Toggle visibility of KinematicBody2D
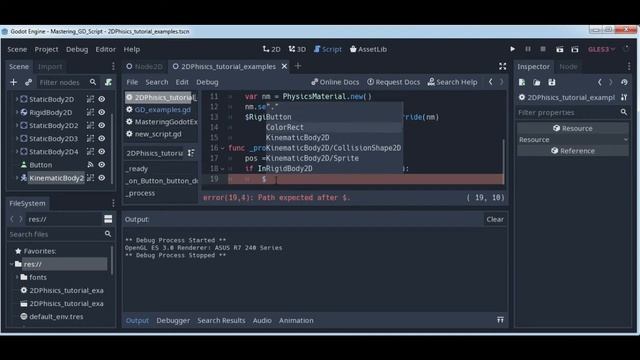This screenshot has height=360, width=640. click(x=102, y=178)
